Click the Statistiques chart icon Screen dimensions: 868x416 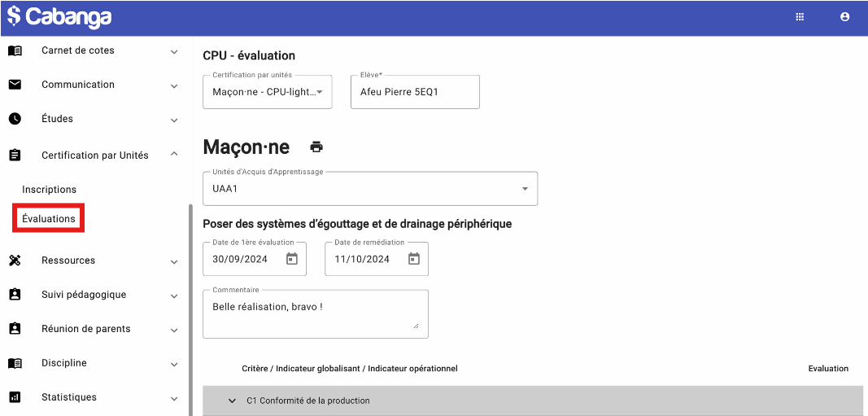click(15, 397)
